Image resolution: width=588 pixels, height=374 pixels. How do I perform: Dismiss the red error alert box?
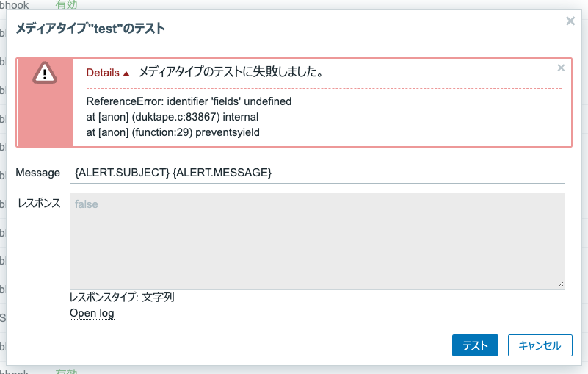point(561,68)
